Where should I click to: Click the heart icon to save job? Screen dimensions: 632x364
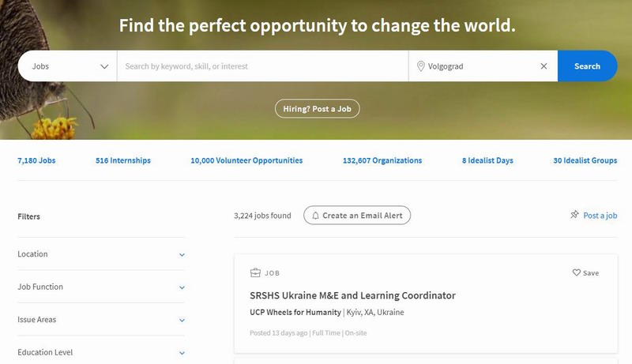coord(577,272)
